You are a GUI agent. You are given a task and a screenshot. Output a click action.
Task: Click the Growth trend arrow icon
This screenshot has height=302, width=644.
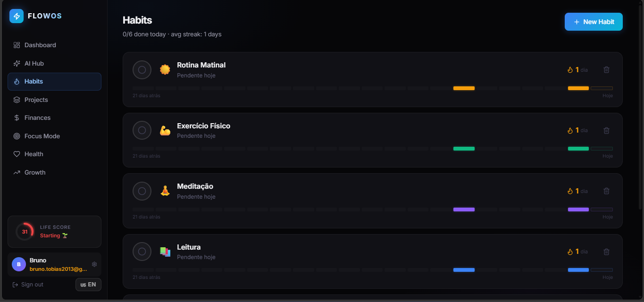[17, 172]
